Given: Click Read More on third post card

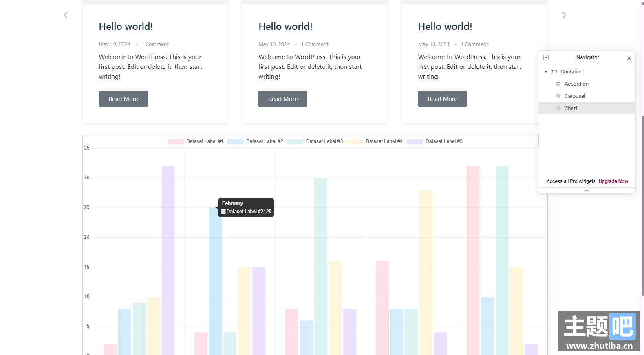Looking at the screenshot, I should coord(442,99).
